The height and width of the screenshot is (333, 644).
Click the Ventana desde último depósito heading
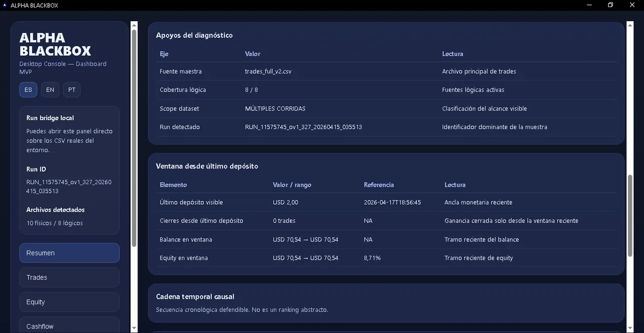coord(207,166)
